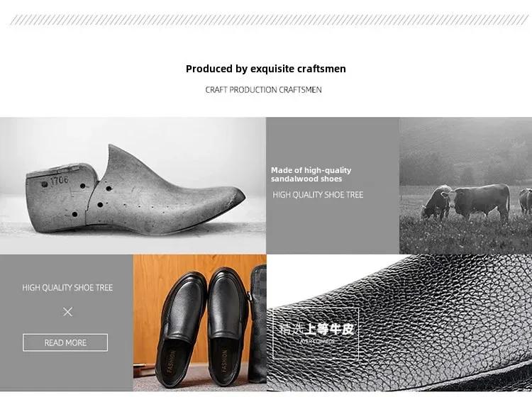This screenshot has width=532, height=397.
Task: Click the 精选上等牛皮 boxed label
Action: click(316, 333)
